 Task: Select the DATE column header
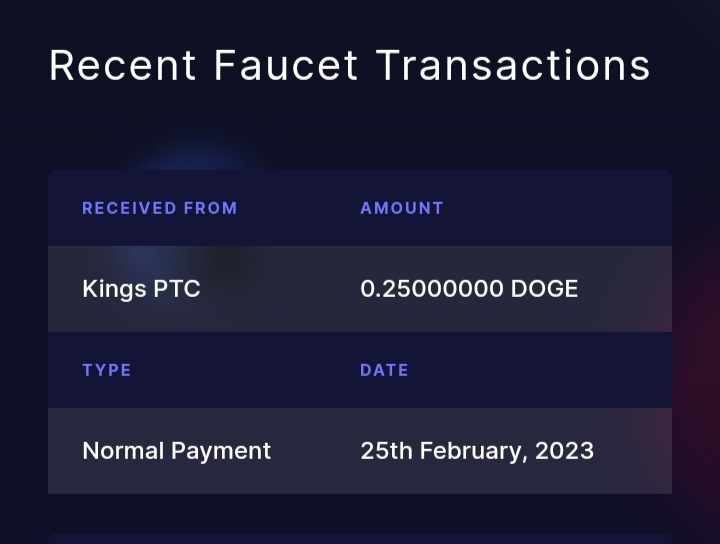point(384,370)
